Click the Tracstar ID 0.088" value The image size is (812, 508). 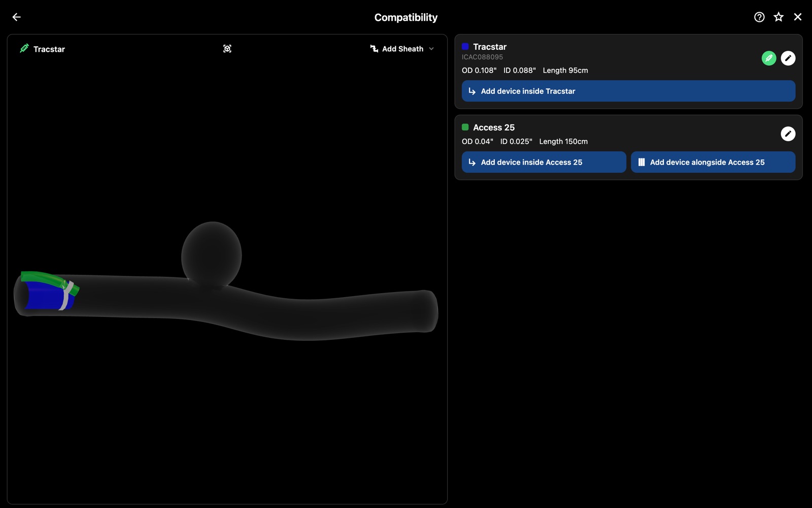[x=520, y=71]
